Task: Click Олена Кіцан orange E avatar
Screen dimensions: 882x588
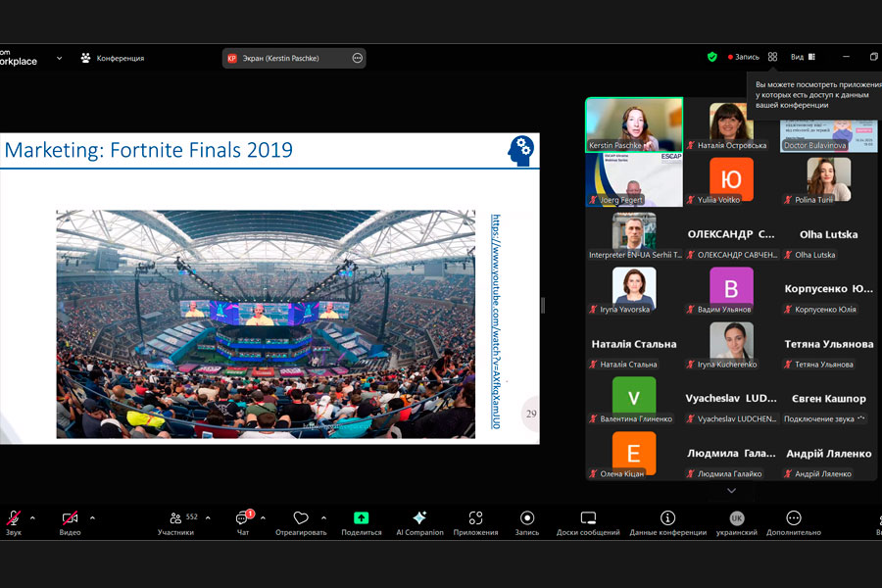Action: (634, 453)
